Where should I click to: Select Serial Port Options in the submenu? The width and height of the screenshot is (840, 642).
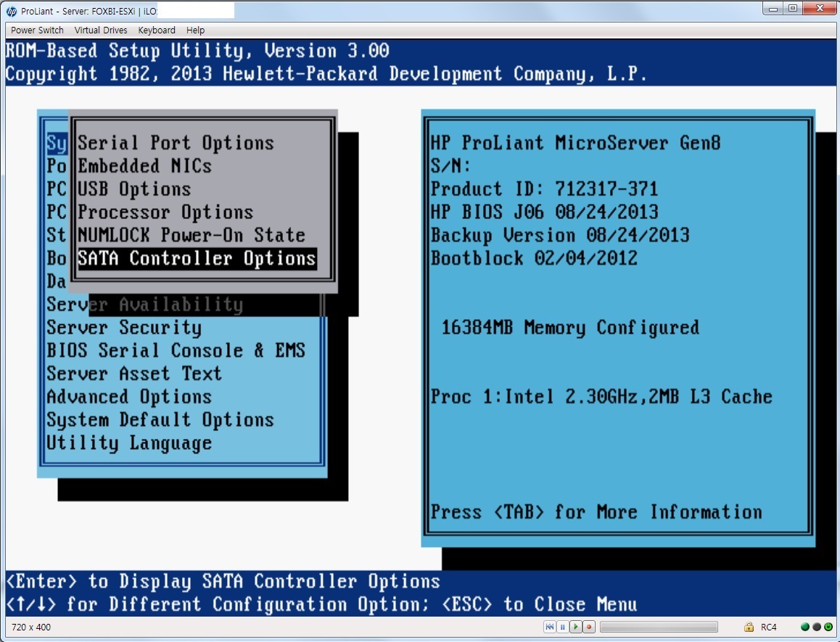pos(176,143)
